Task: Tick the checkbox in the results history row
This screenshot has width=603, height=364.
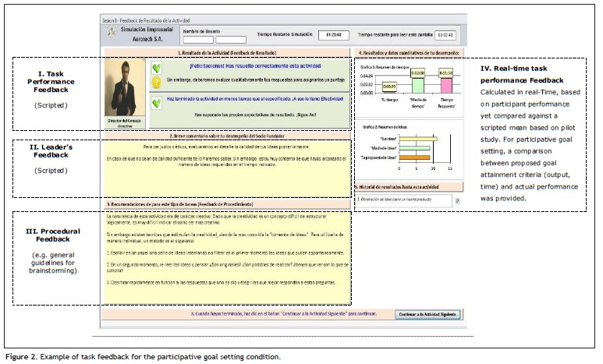Action: pos(457,201)
